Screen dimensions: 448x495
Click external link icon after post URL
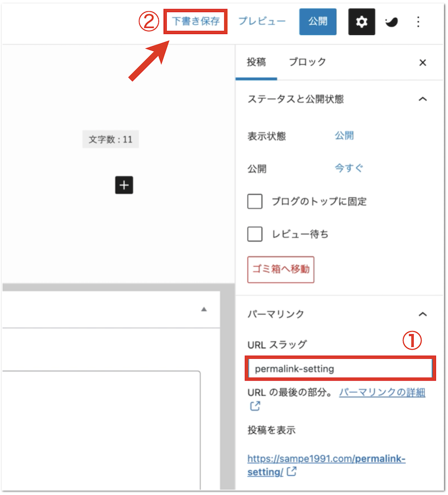pos(292,471)
